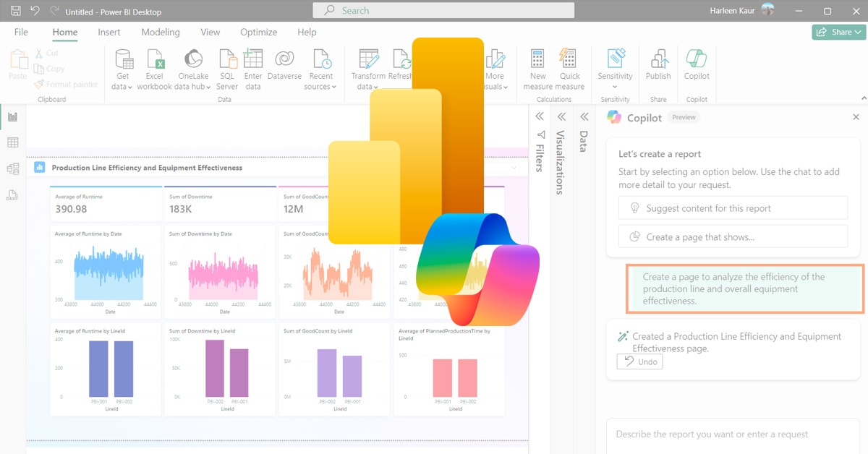
Task: Click the SQL Server icon
Action: (227, 59)
